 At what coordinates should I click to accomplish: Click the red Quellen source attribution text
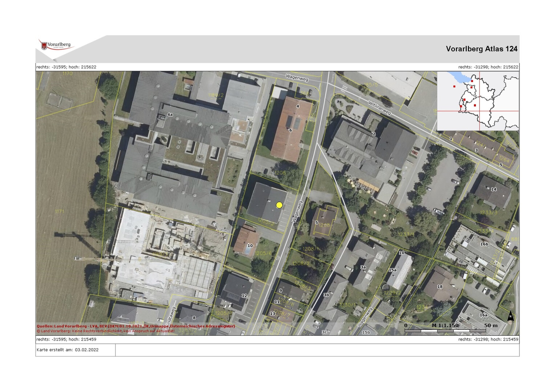click(x=135, y=326)
